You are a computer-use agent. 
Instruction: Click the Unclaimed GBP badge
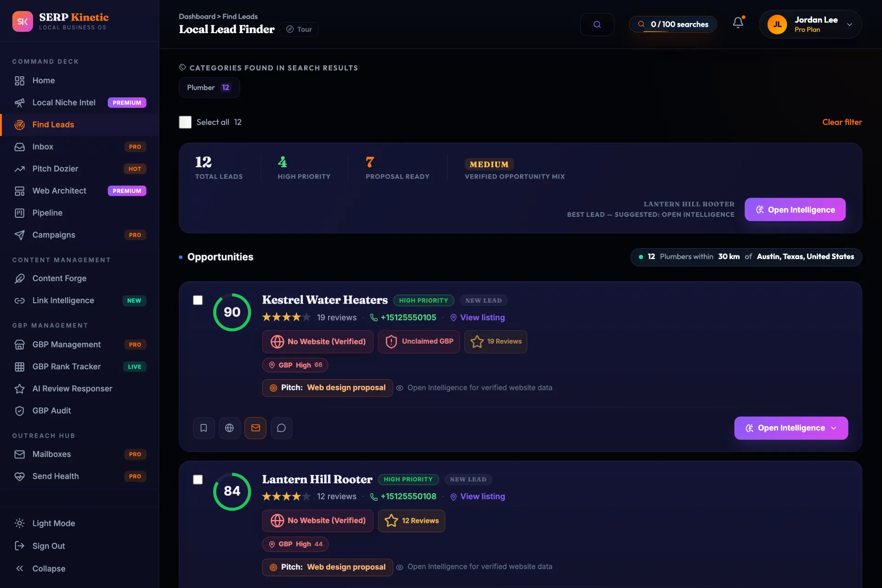pyautogui.click(x=418, y=342)
